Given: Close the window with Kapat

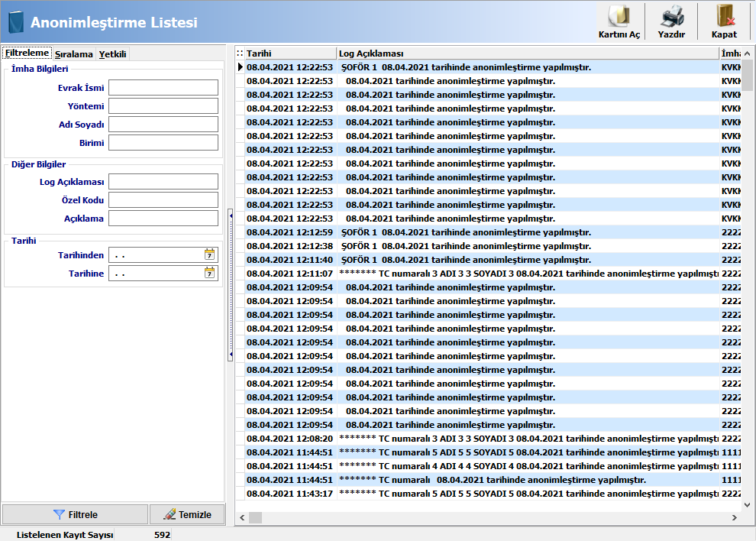Looking at the screenshot, I should pyautogui.click(x=724, y=21).
